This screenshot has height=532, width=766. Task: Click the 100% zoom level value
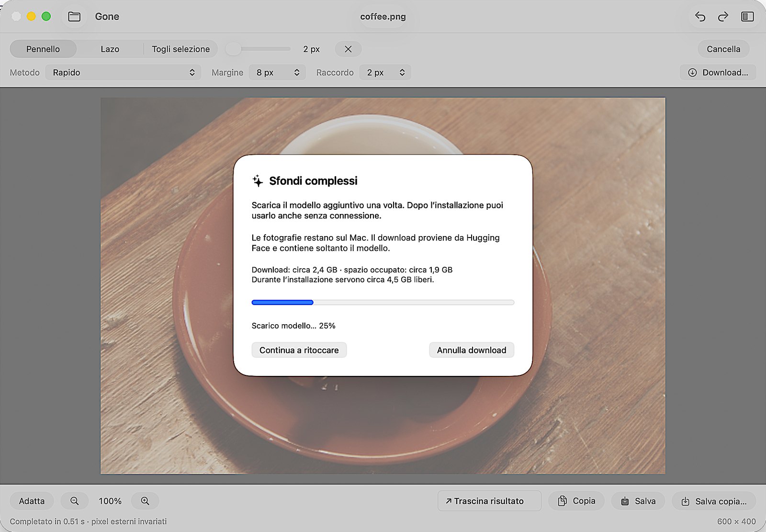[110, 501]
